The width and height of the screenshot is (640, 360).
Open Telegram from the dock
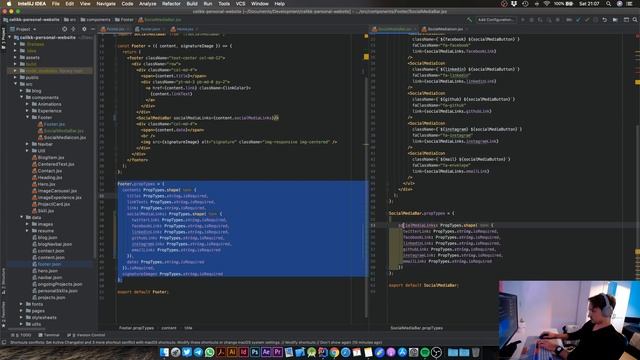[198, 352]
